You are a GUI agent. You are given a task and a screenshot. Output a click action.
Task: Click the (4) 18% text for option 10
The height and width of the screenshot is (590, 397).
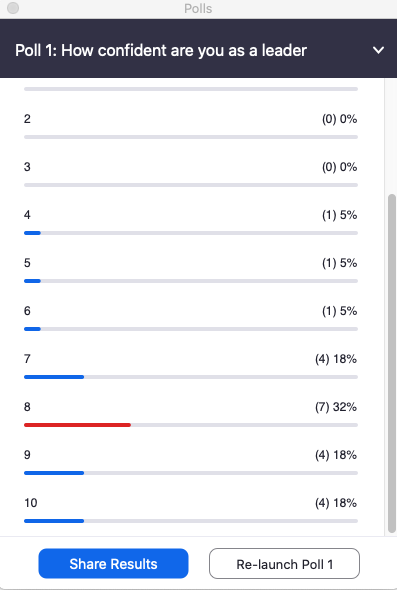click(336, 503)
